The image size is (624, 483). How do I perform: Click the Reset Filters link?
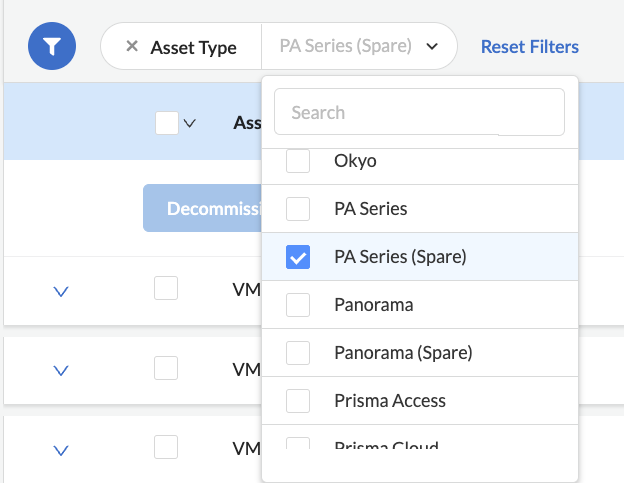(x=529, y=46)
